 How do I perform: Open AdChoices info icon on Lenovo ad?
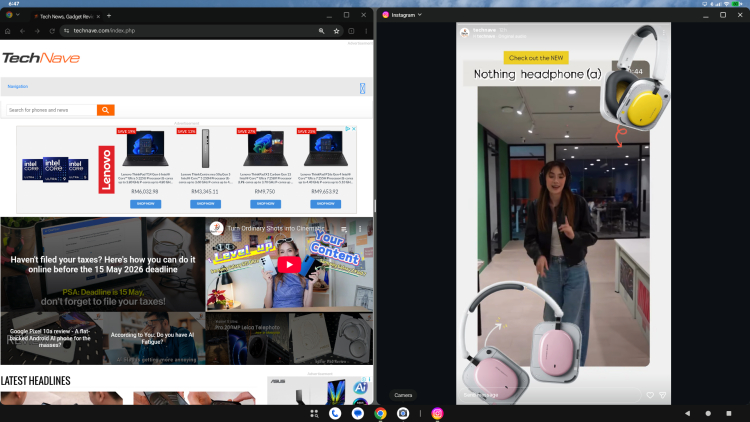tap(348, 129)
